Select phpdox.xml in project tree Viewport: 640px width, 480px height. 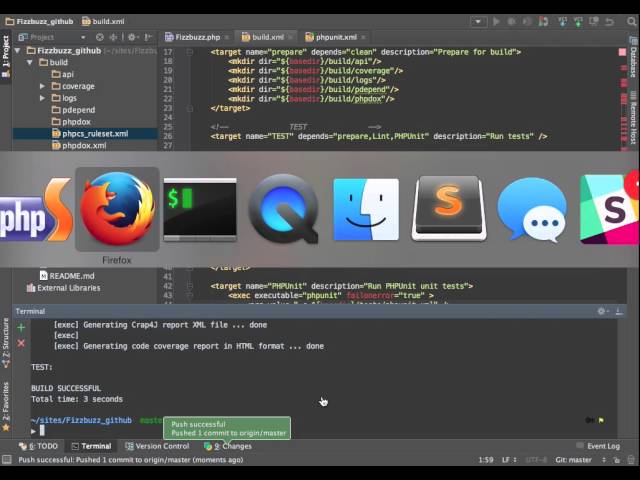point(79,145)
